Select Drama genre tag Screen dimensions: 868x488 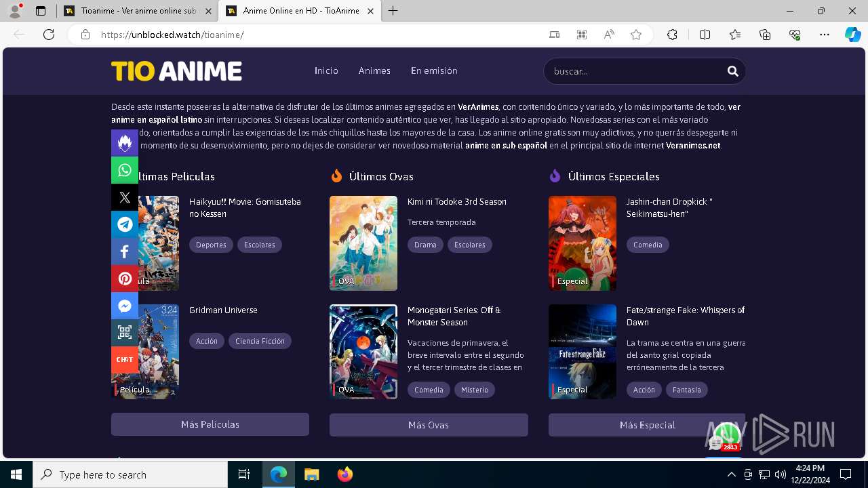pyautogui.click(x=425, y=245)
